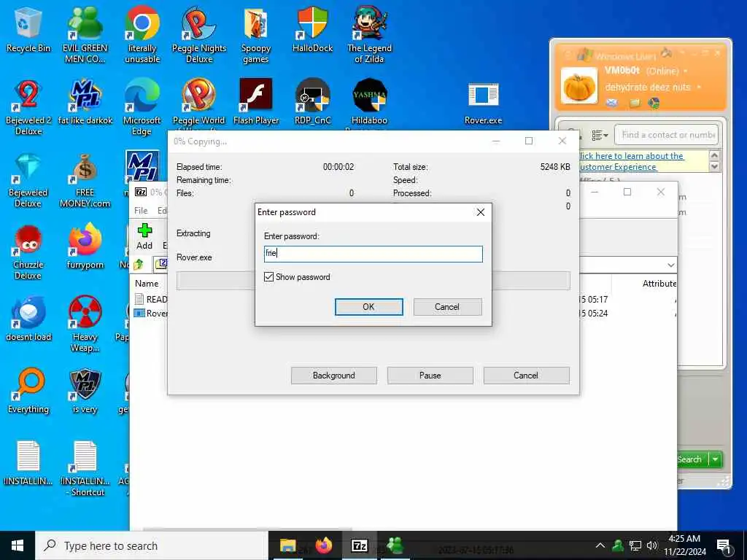Open the EVIL GREEN MEN CO desktop shortcut
The image size is (747, 560).
pyautogui.click(x=85, y=34)
